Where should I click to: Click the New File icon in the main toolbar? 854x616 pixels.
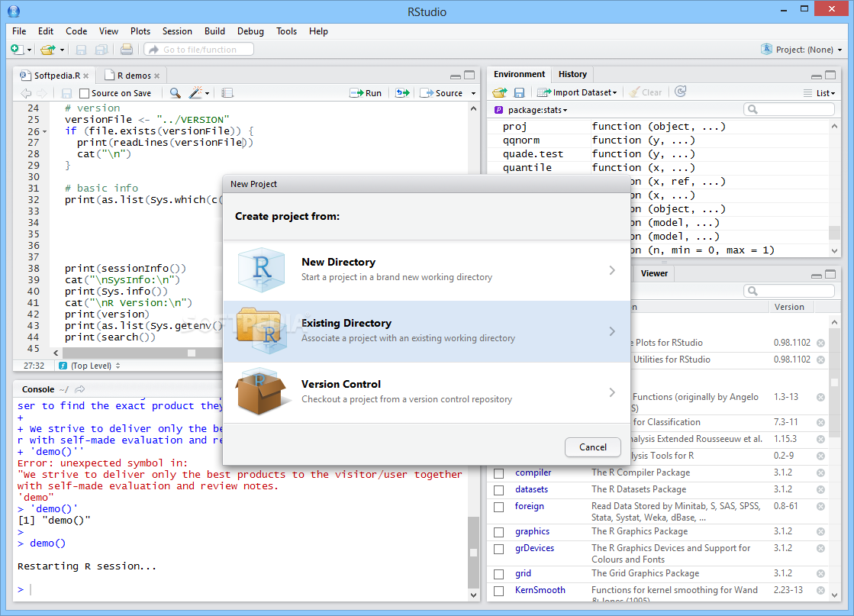(x=17, y=50)
